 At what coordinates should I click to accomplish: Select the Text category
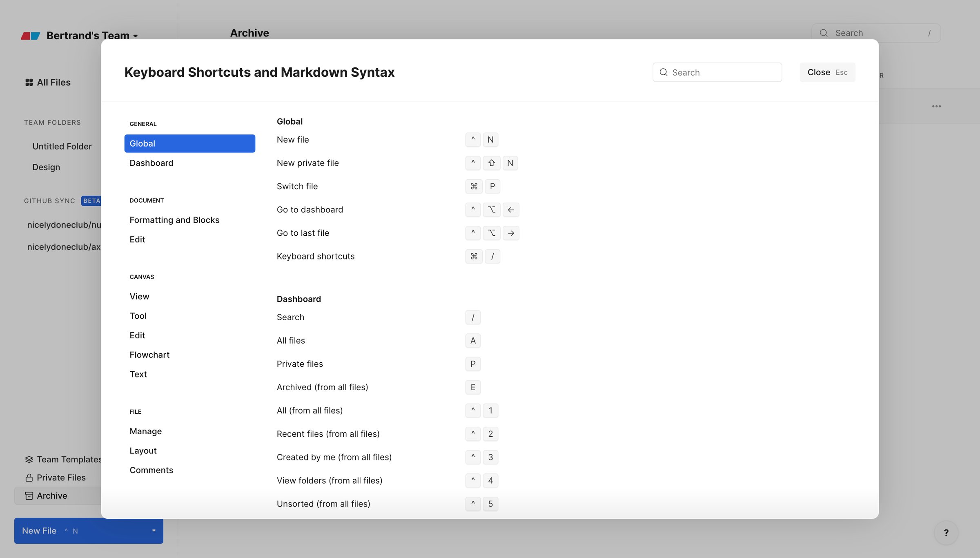pos(138,374)
